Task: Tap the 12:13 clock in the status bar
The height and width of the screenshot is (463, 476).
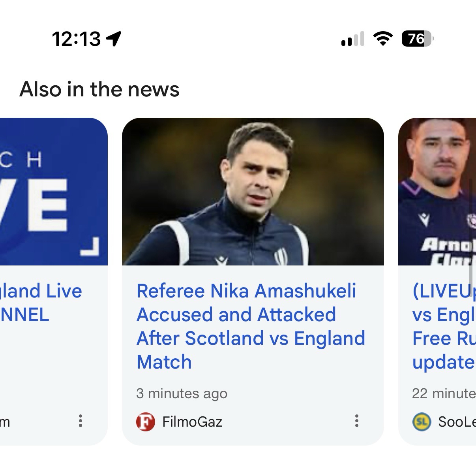Action: (x=76, y=39)
